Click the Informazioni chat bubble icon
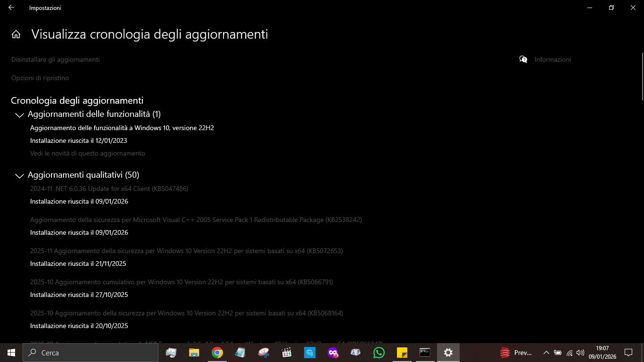 [x=523, y=59]
